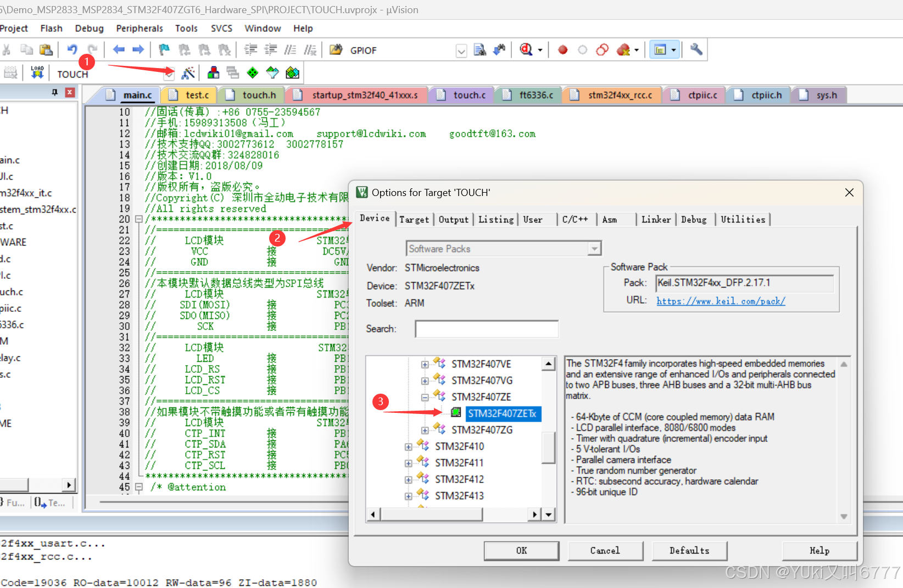Image resolution: width=903 pixels, height=588 pixels.
Task: Open the SVCS menu
Action: coord(221,29)
